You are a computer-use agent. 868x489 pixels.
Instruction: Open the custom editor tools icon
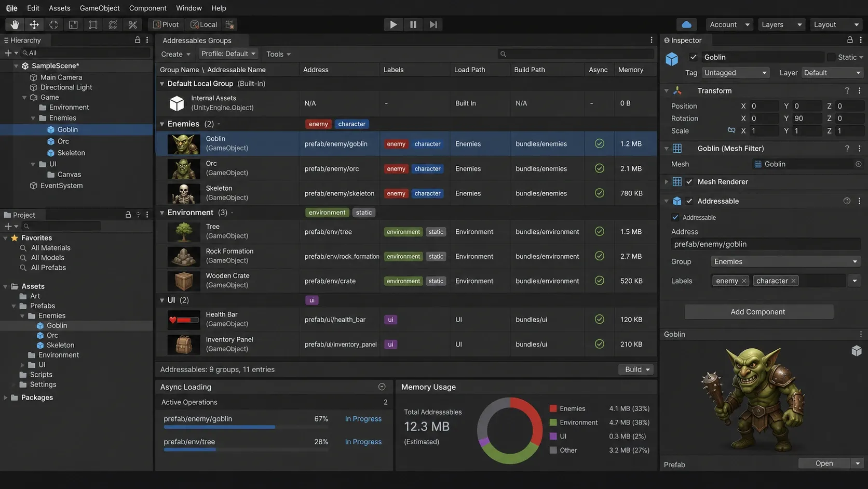tap(132, 24)
